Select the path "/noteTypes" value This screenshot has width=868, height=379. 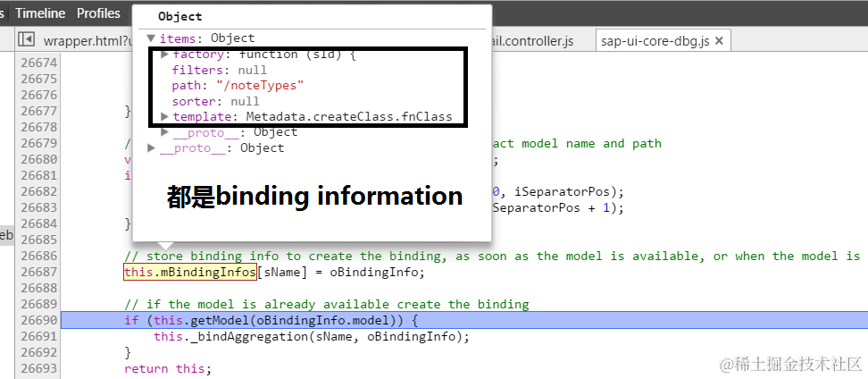pyautogui.click(x=260, y=86)
